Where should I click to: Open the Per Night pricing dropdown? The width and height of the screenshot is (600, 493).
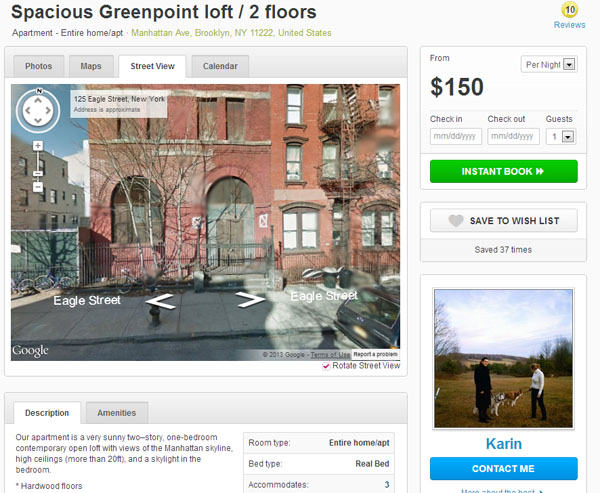coord(549,64)
